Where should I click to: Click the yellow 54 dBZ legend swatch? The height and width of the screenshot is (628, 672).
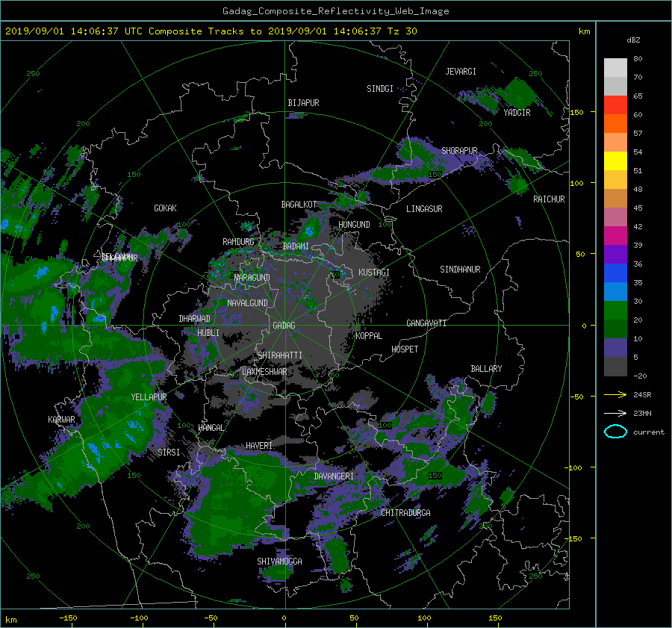pos(615,161)
